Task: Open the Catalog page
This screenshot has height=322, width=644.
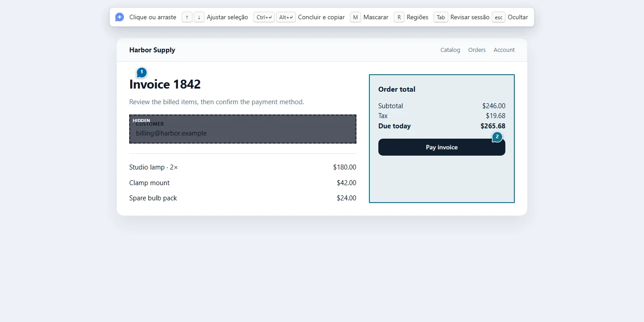Action: (x=450, y=50)
